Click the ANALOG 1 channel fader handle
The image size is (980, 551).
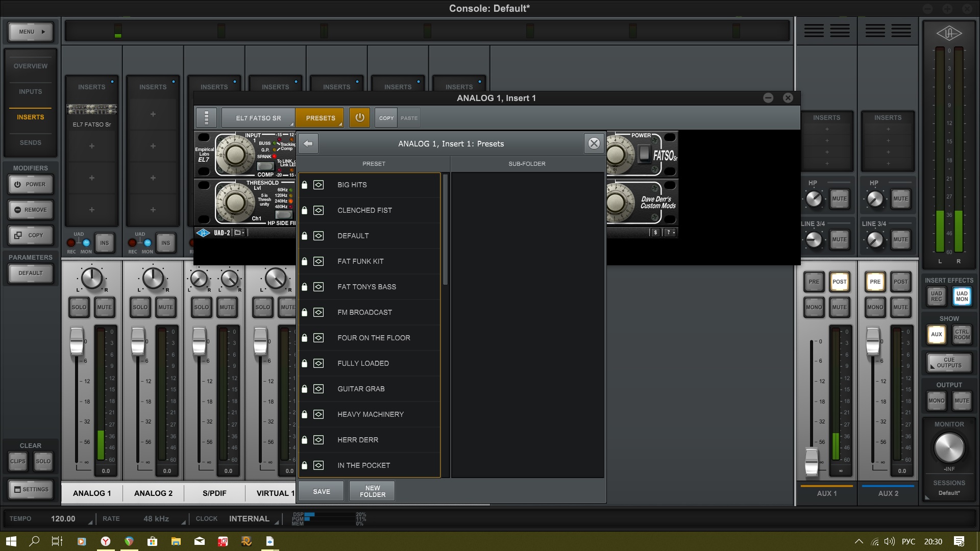click(x=77, y=342)
